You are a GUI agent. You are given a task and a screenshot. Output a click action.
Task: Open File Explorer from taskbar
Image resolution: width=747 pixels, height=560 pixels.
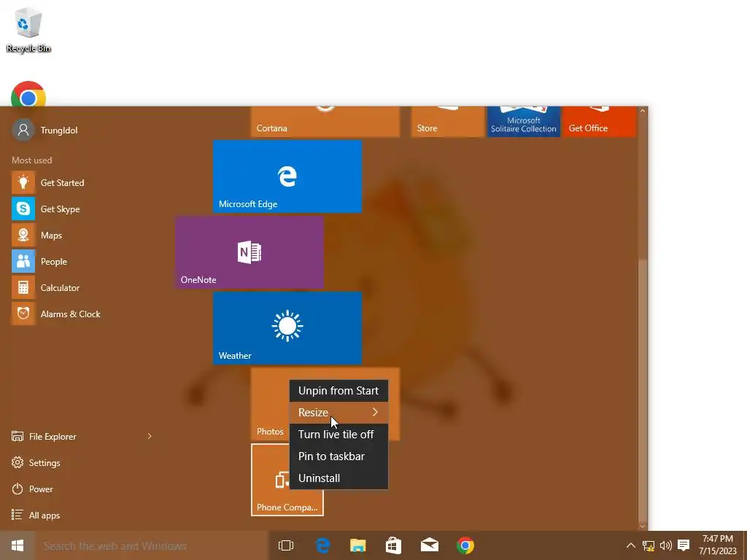(357, 545)
